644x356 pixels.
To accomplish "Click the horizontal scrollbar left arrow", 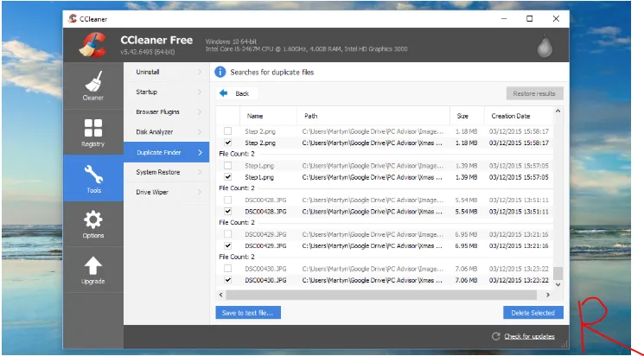I will tap(221, 295).
